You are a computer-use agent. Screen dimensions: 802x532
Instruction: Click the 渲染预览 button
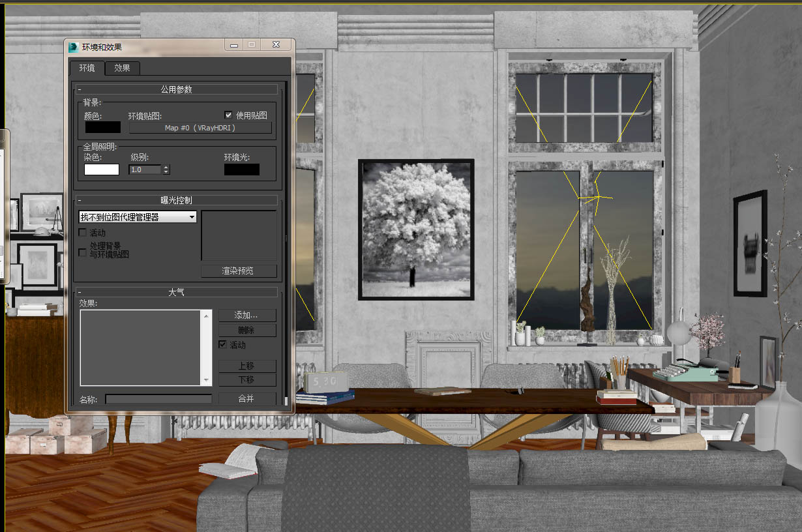pyautogui.click(x=239, y=271)
